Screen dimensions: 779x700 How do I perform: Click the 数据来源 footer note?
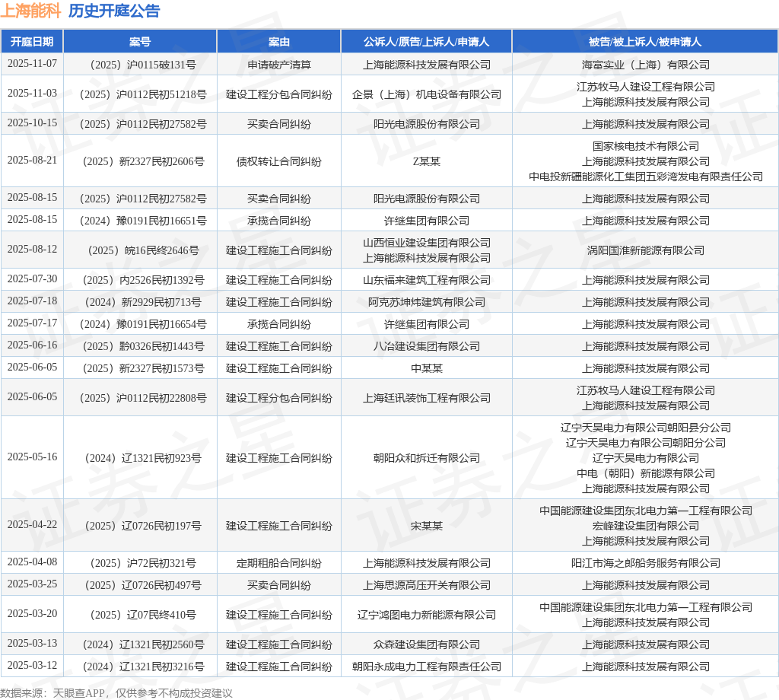116,693
